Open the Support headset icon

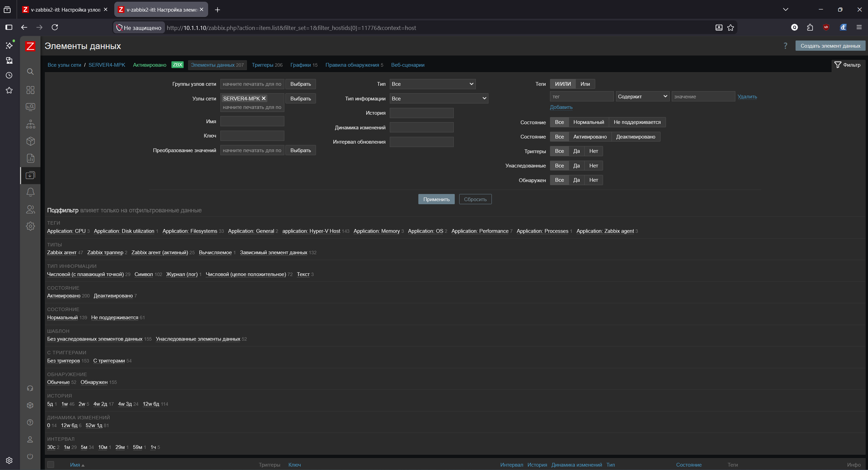coord(30,388)
